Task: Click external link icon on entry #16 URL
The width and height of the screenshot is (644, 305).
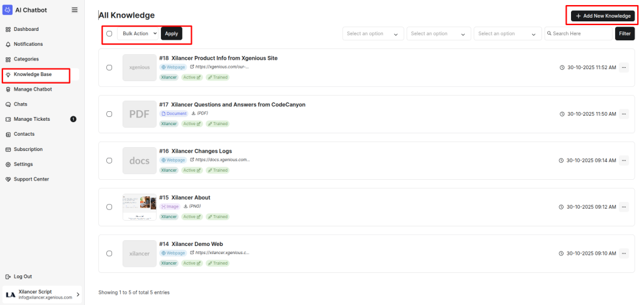Action: coord(192,160)
